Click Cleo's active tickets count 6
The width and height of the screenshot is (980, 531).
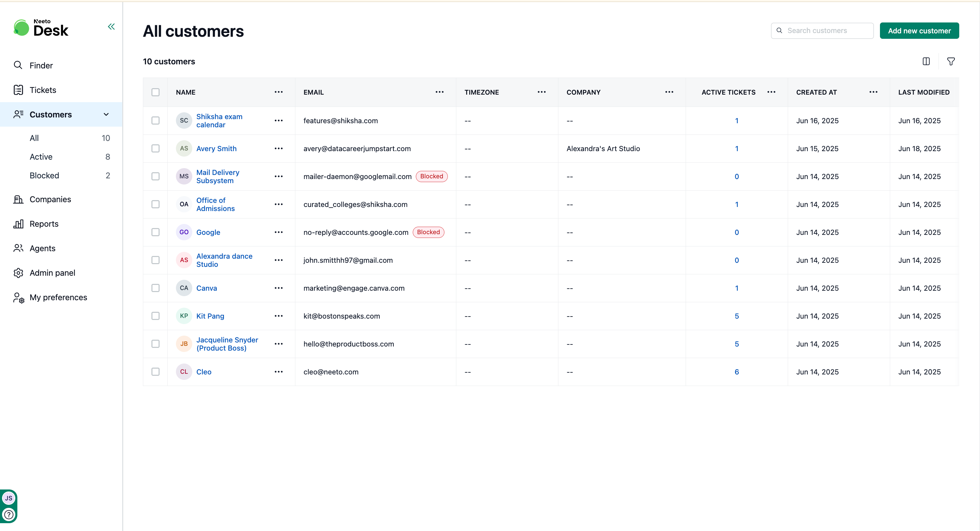point(736,372)
